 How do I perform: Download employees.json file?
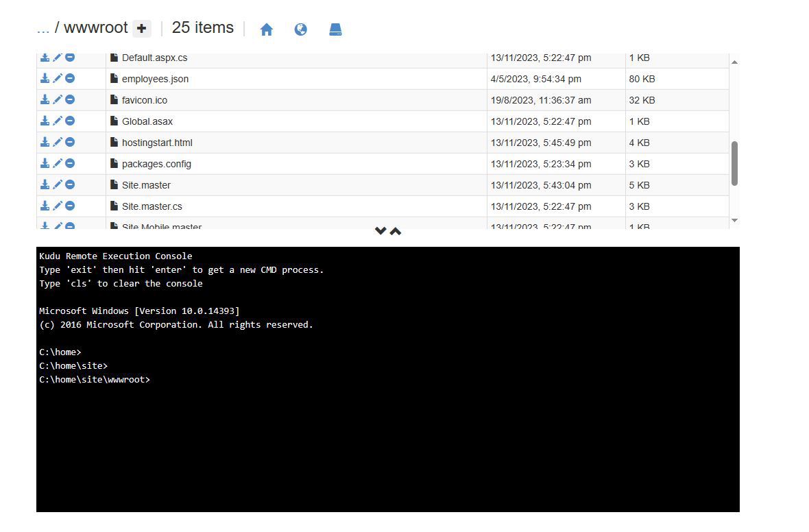tap(45, 78)
